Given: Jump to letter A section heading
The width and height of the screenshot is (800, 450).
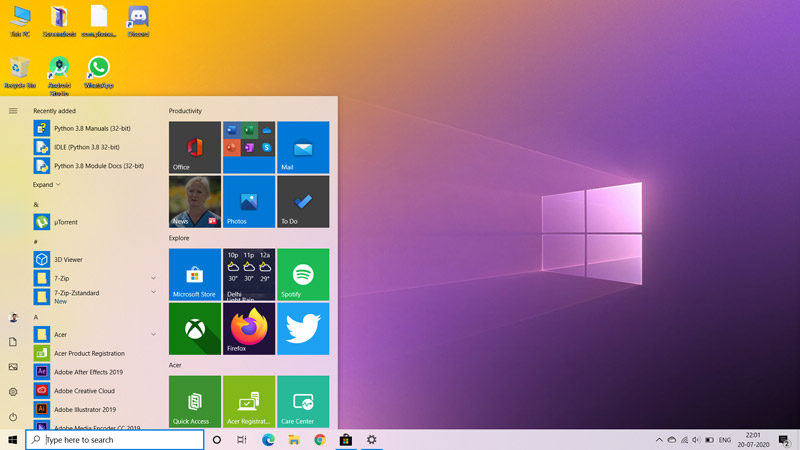Looking at the screenshot, I should 36,317.
